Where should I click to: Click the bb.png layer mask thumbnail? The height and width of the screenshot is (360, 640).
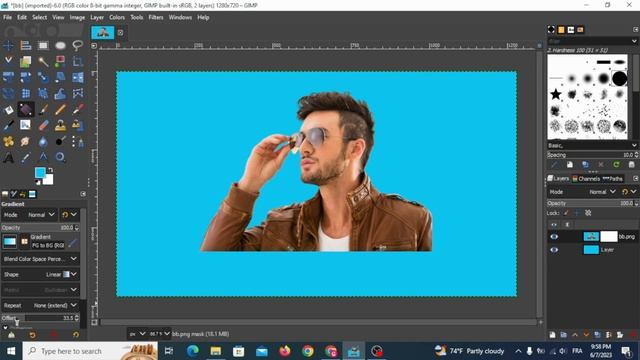(x=609, y=236)
